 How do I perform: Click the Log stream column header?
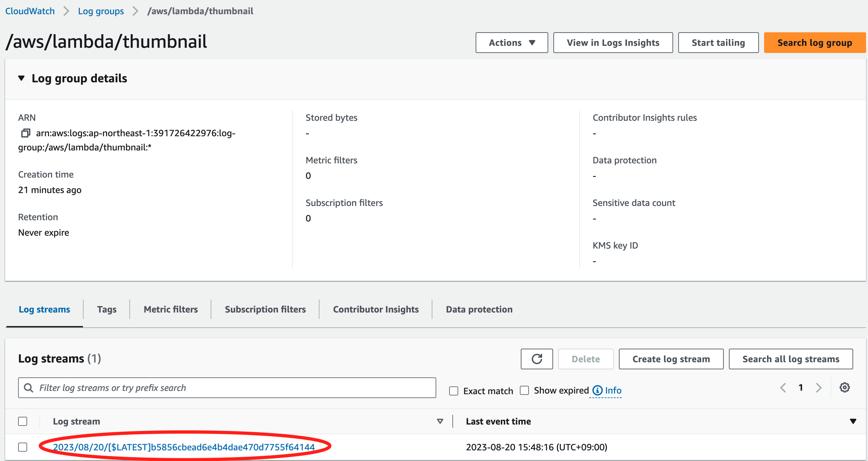[x=76, y=421]
